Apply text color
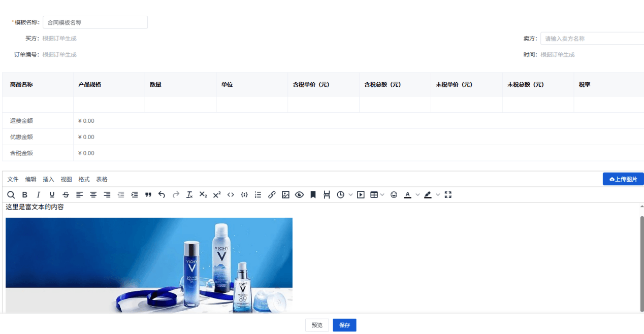Image resolution: width=644 pixels, height=334 pixels. point(407,194)
